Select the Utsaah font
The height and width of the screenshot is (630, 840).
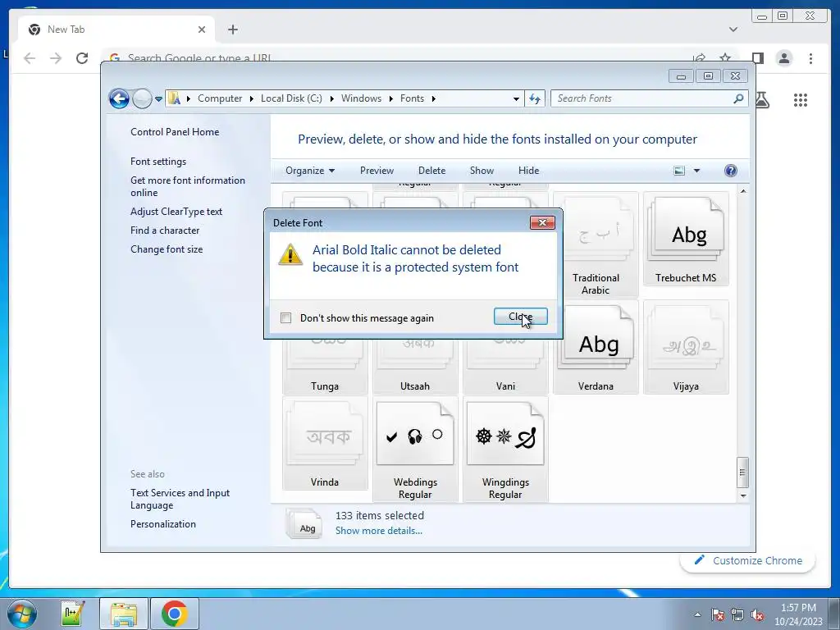point(415,367)
